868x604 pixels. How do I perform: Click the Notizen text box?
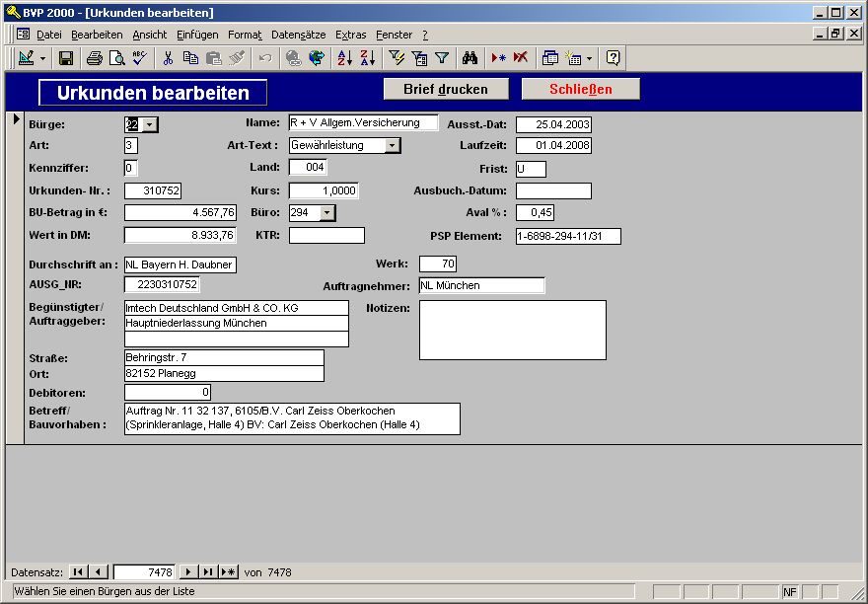click(x=513, y=331)
